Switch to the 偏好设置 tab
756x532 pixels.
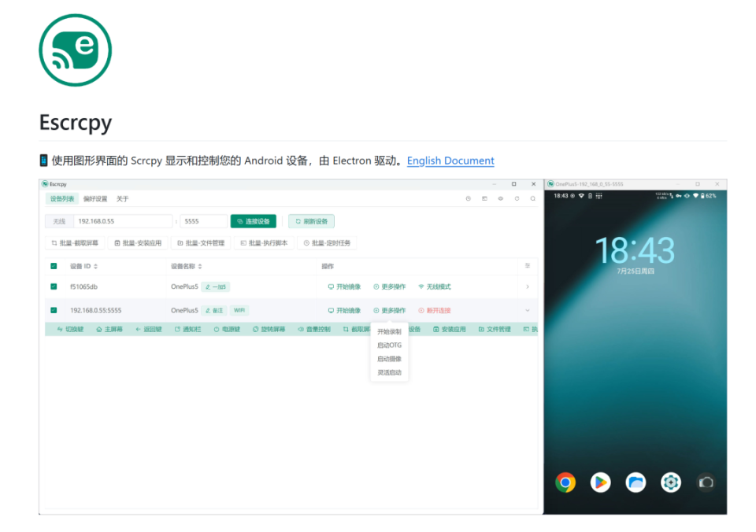pyautogui.click(x=94, y=198)
